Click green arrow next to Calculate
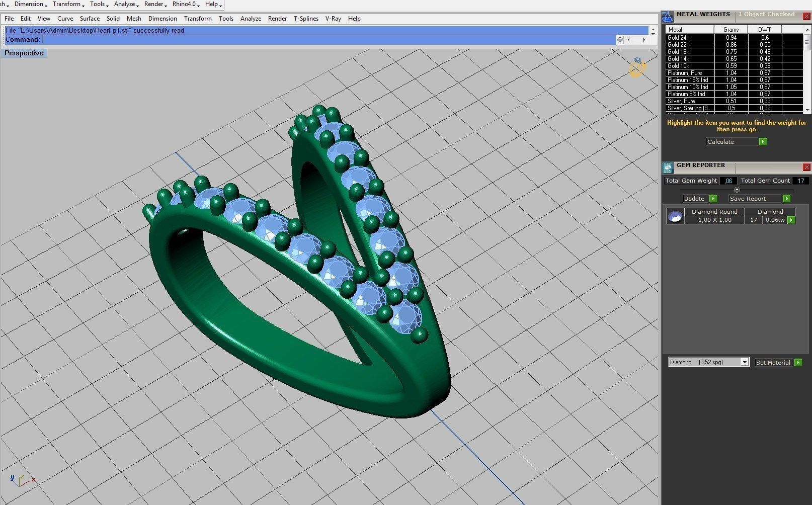This screenshot has height=505, width=812. click(763, 142)
